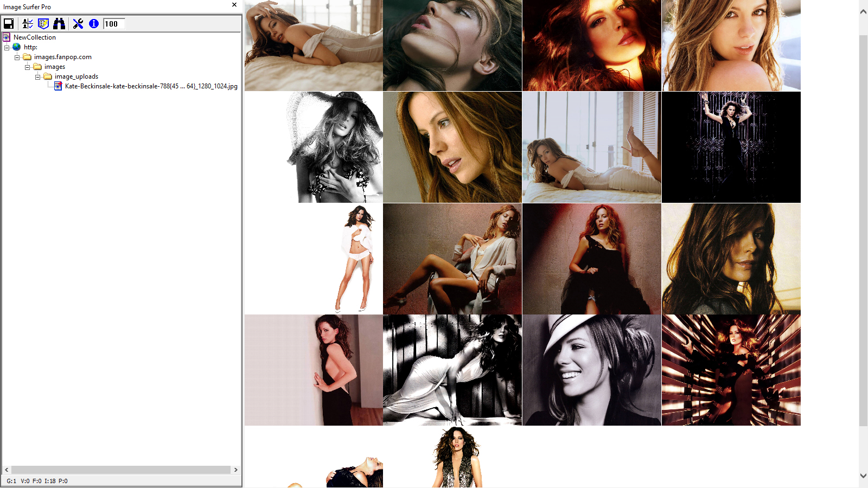Click the right arrow of tree horizontal scrollbar

click(x=235, y=470)
